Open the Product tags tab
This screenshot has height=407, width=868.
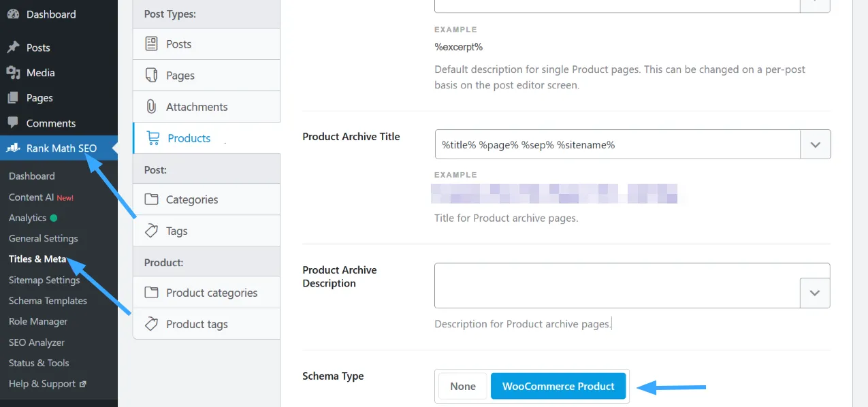[206, 324]
